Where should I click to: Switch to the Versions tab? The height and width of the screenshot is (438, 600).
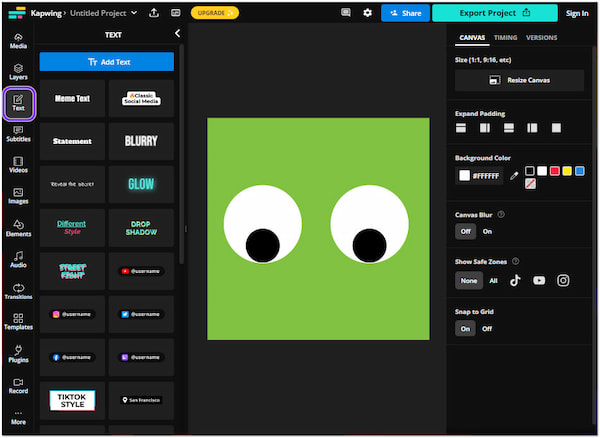tap(542, 38)
